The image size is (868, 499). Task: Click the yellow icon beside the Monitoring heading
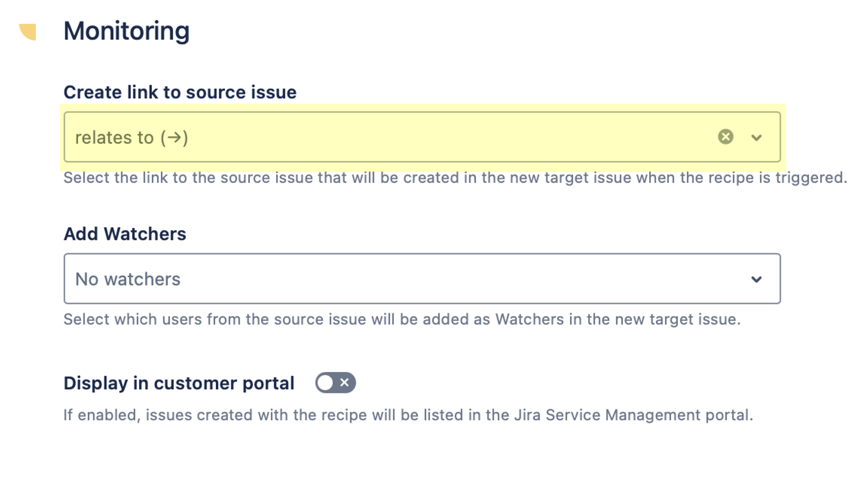click(28, 32)
